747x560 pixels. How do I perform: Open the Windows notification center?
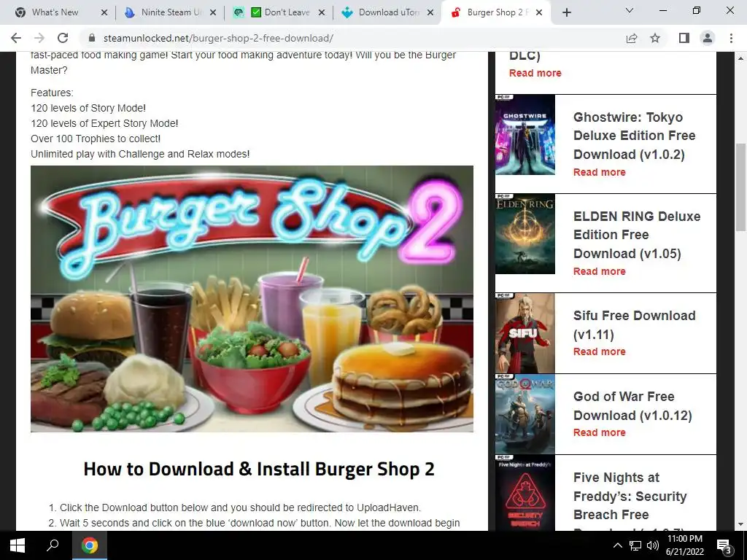tap(724, 545)
